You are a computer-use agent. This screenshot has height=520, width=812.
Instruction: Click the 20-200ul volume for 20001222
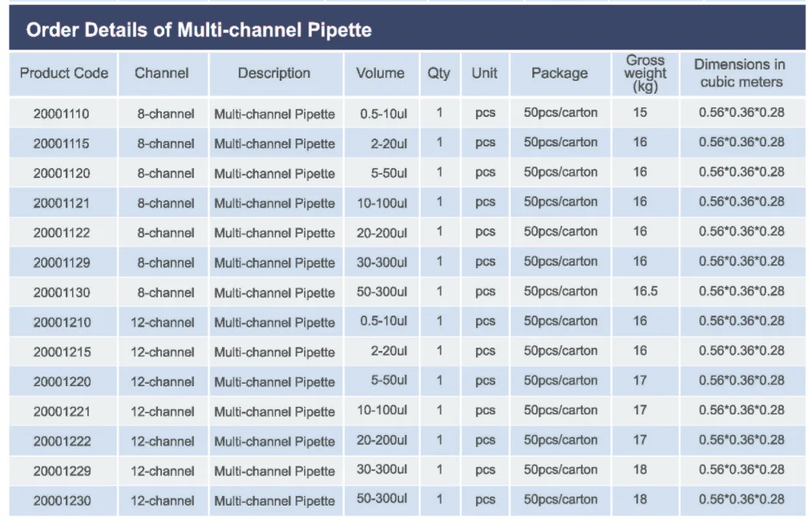click(382, 441)
